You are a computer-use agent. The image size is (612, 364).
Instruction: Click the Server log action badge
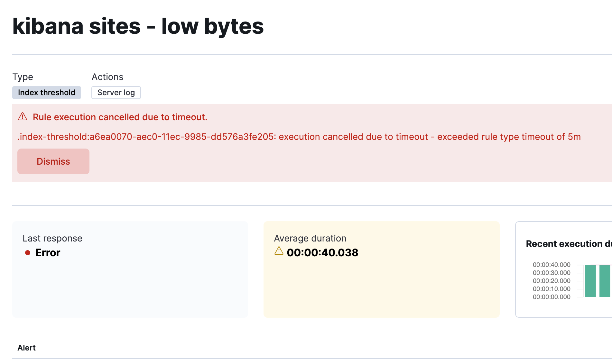tap(116, 93)
